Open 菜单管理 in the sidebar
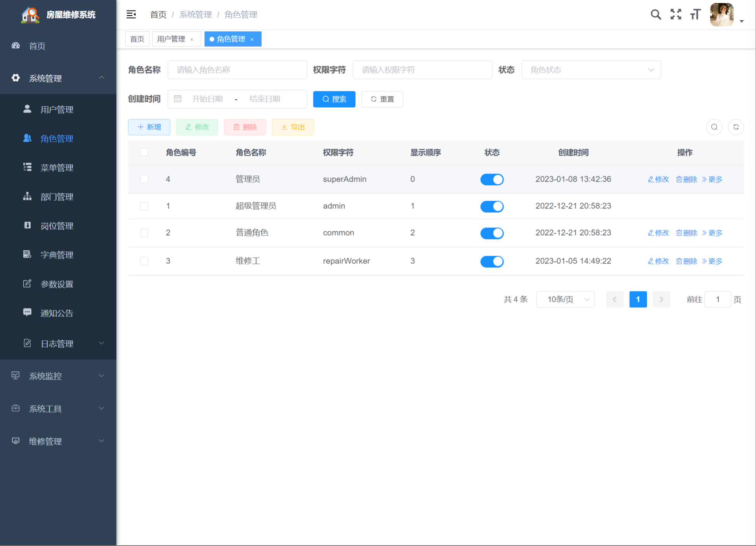The image size is (756, 546). coord(57,168)
